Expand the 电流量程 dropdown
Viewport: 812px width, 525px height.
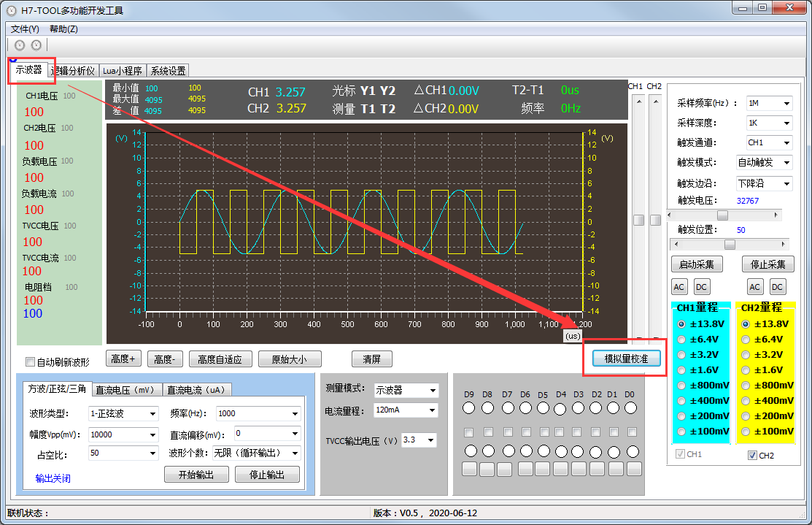click(433, 410)
